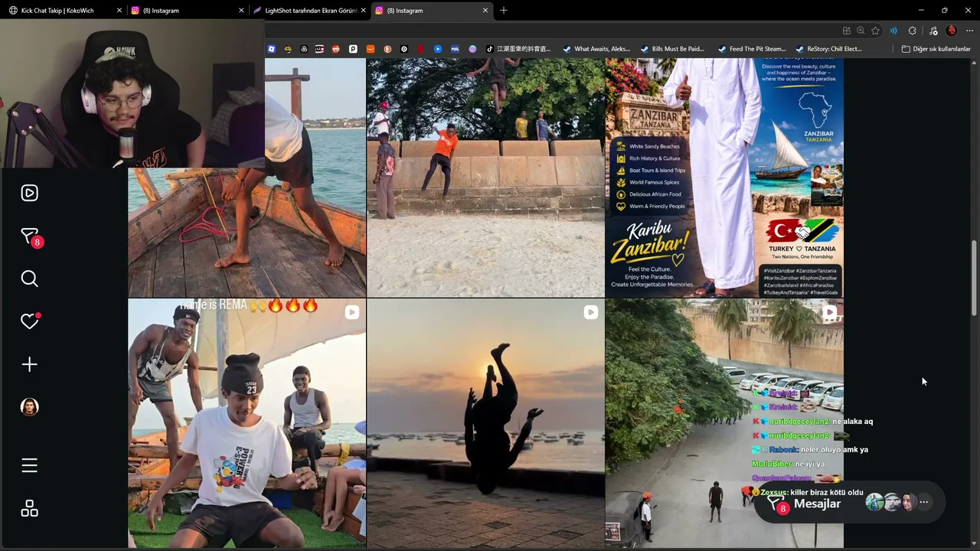The width and height of the screenshot is (980, 551).
Task: Open the DuckDuckGo bookmark icon
Action: (387, 49)
